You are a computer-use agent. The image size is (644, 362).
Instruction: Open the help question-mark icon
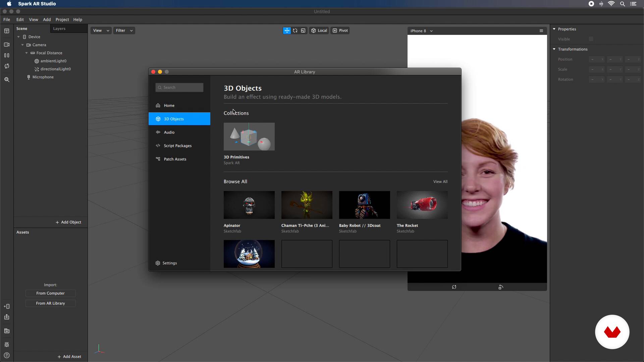(x=7, y=355)
